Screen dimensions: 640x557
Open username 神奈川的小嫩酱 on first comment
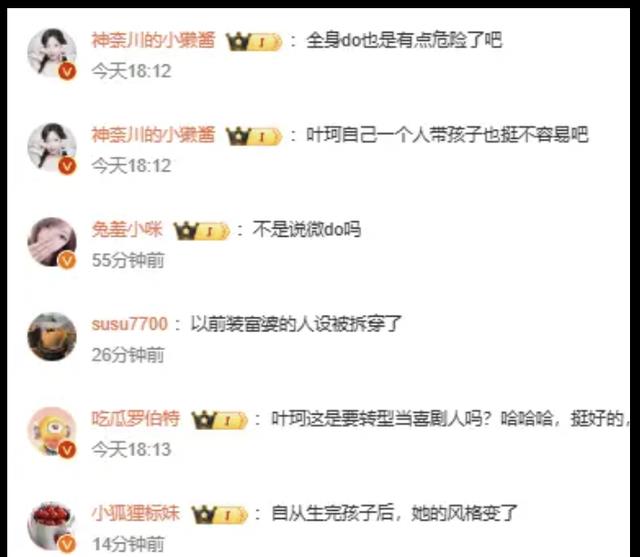coord(153,40)
